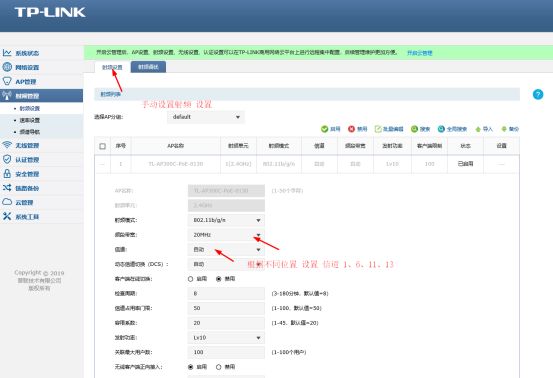
Task: Open 云管理 via the cloud icon
Action: (7, 202)
